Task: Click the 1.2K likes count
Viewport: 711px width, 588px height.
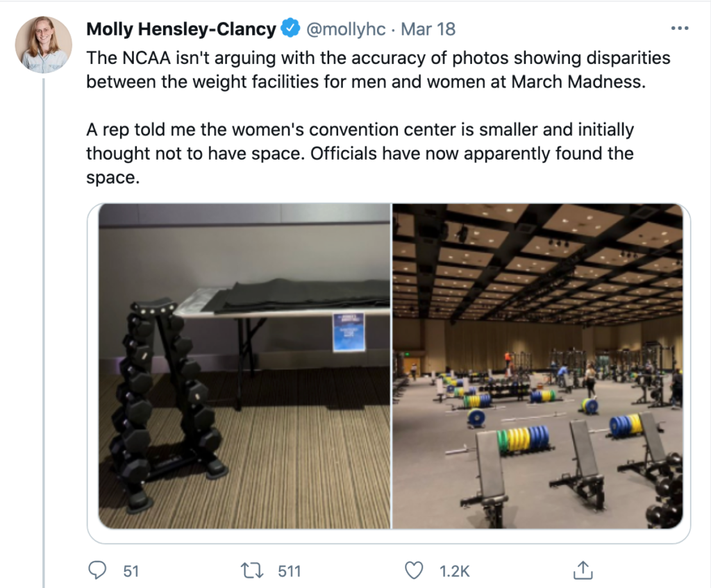Action: click(455, 571)
